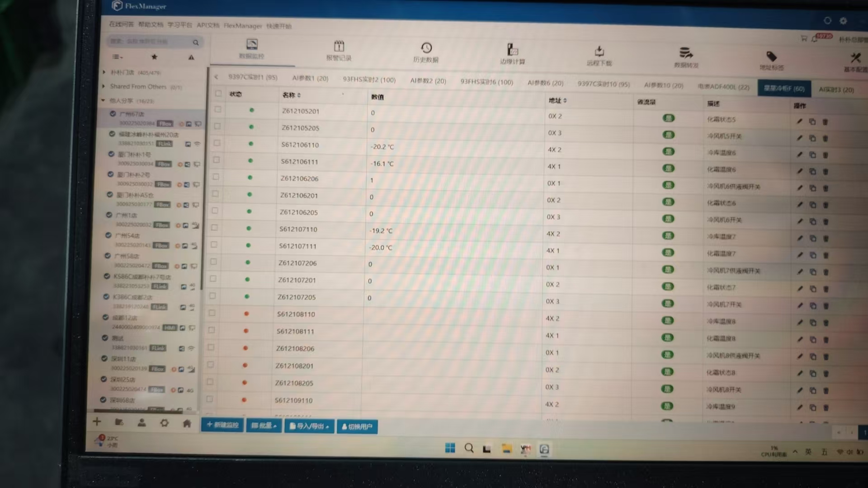Viewport: 868px width, 488px height.
Task: Open the 历史数据 history data icon
Action: [x=426, y=52]
